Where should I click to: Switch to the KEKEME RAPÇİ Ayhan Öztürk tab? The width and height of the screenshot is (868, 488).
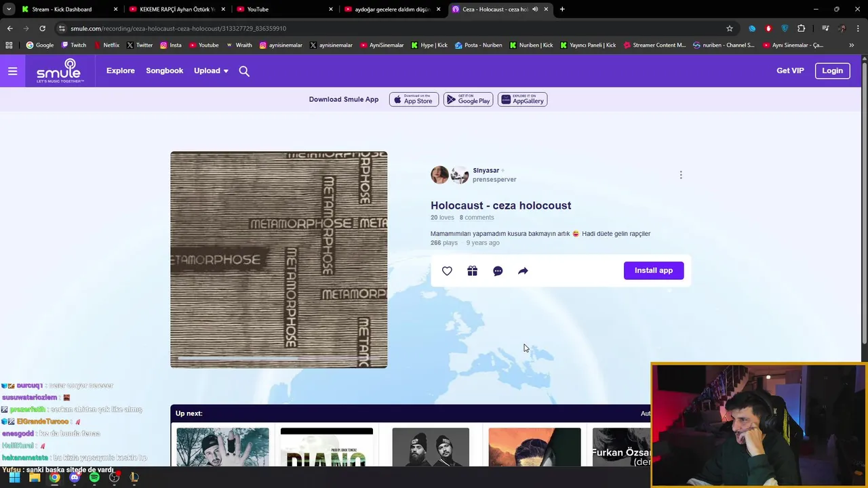click(177, 9)
